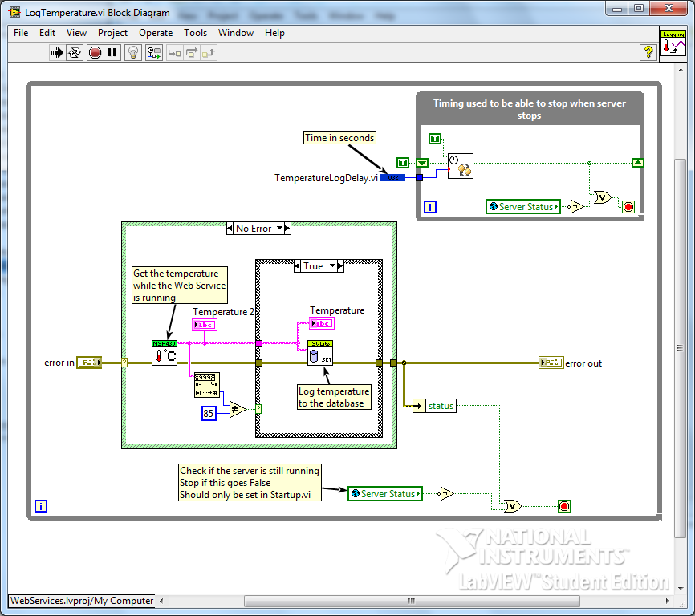Go to next case of No Error structure
The image size is (695, 616).
tap(287, 229)
